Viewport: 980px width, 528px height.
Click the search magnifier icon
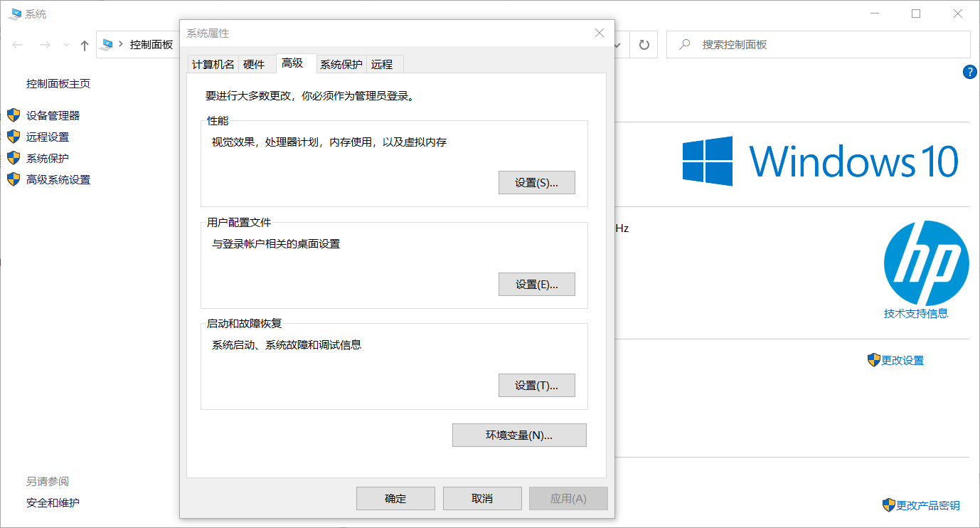[685, 44]
